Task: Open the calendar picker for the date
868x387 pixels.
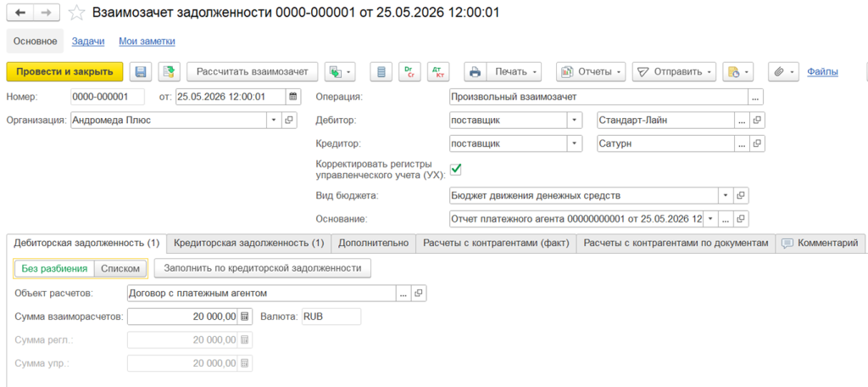Action: 293,97
